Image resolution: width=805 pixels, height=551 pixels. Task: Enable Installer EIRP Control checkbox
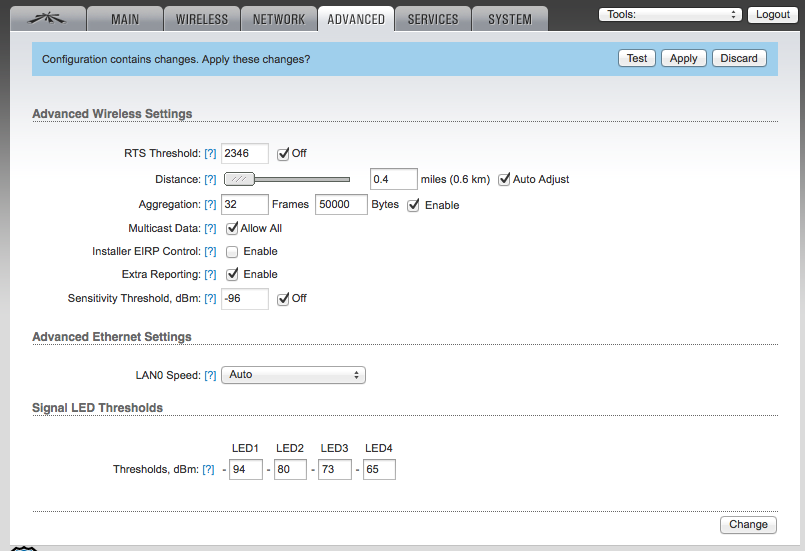[232, 252]
